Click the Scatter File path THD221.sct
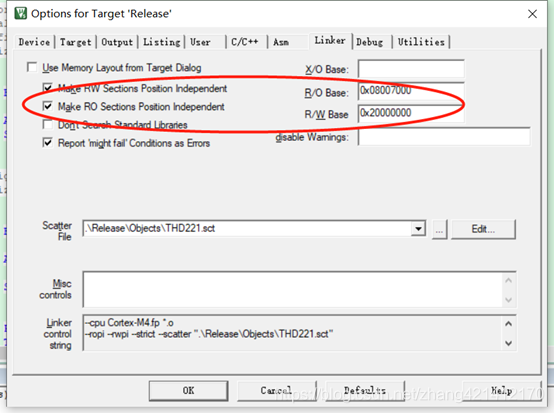 [x=247, y=229]
